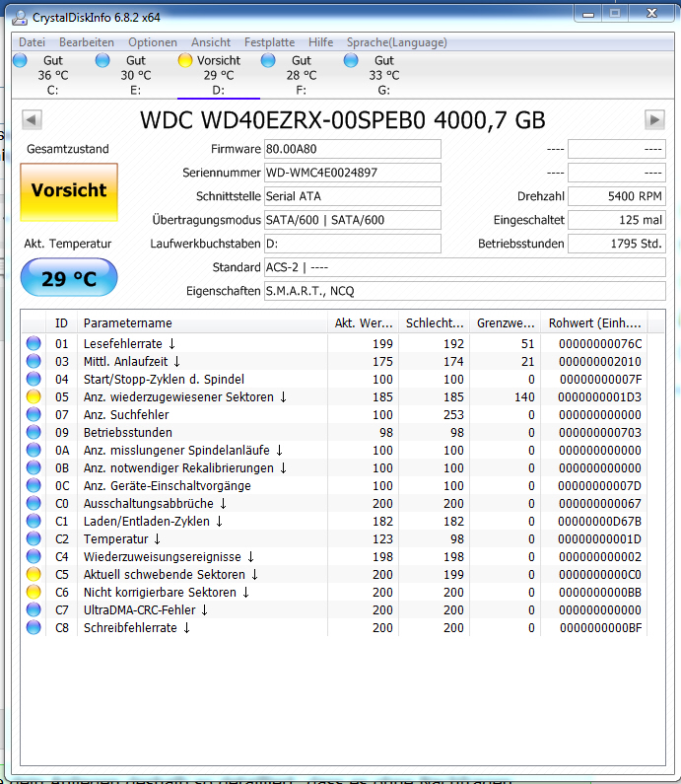
Task: Click the serial number field WD-WMC4E0024897
Action: coord(352,173)
